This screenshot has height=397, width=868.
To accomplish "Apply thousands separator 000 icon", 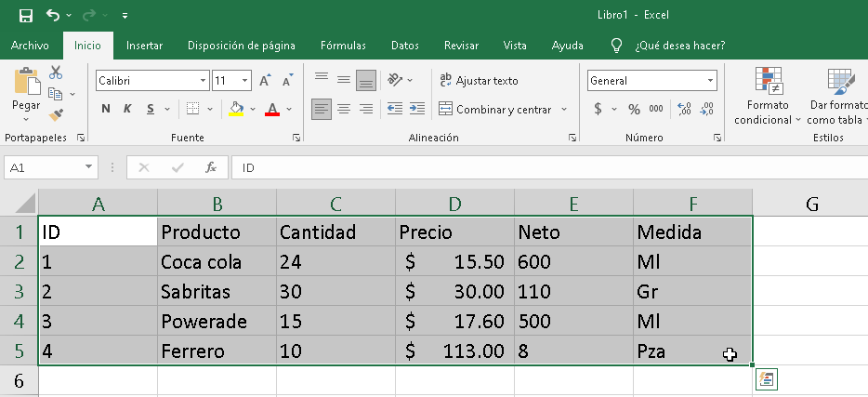I will coord(656,109).
